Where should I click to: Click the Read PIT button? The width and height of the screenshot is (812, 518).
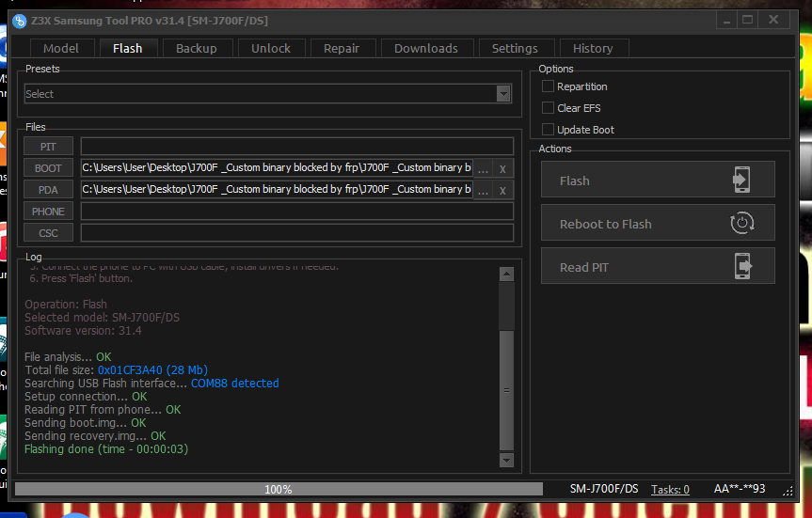(658, 266)
